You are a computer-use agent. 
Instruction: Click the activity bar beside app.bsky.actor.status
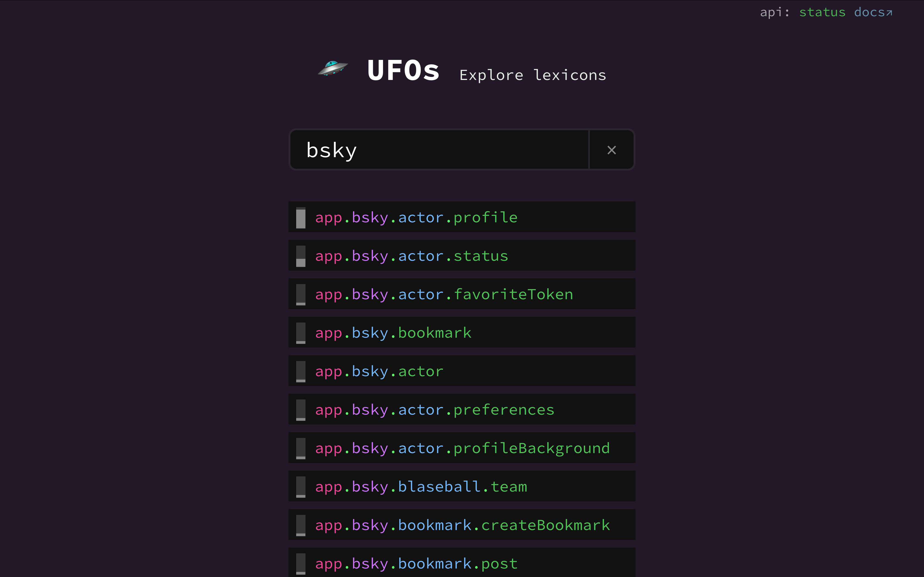pos(301,256)
